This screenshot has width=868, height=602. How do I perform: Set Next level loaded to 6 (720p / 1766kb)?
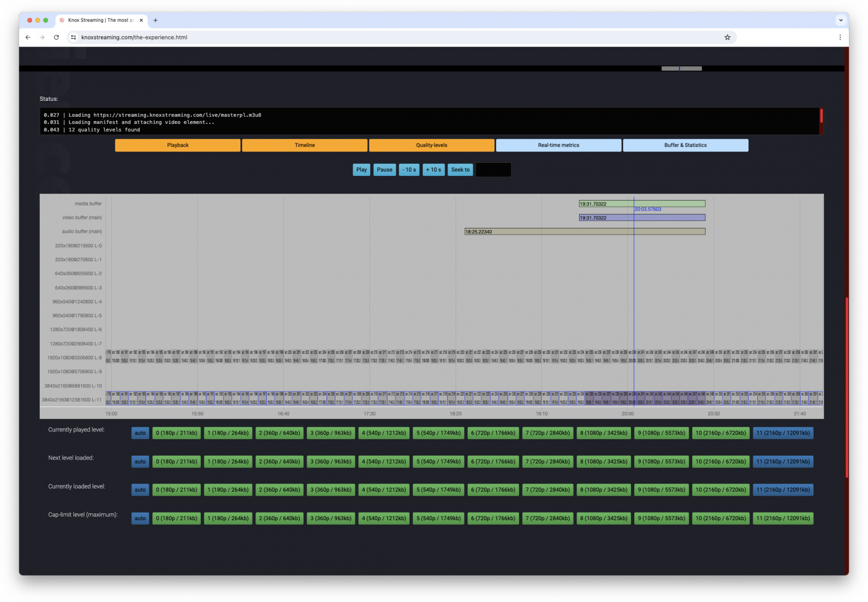493,461
